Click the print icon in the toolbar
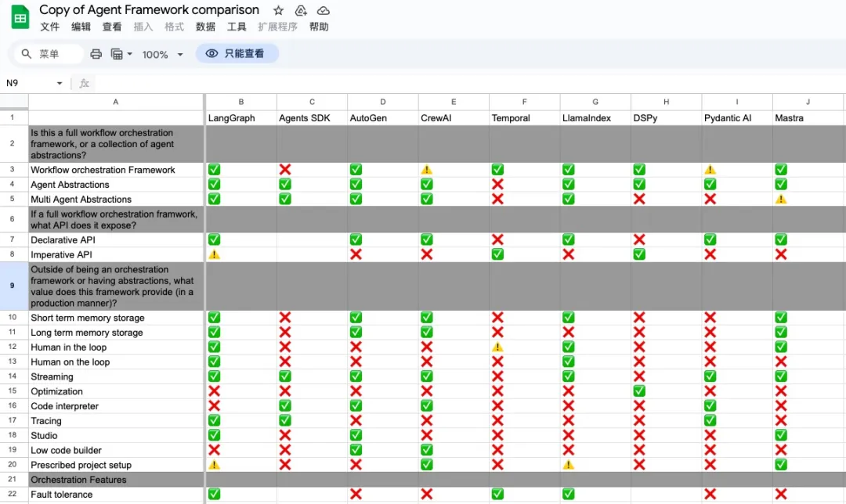846x504 pixels. (x=96, y=54)
